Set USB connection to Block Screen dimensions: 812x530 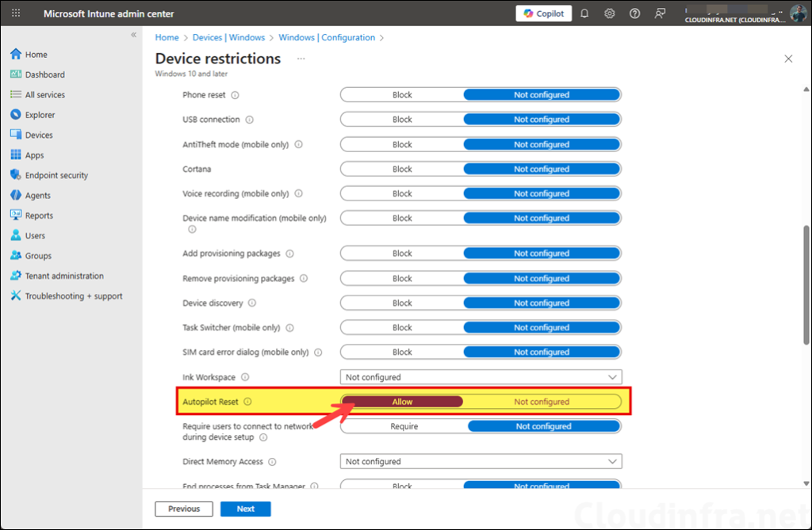point(402,119)
